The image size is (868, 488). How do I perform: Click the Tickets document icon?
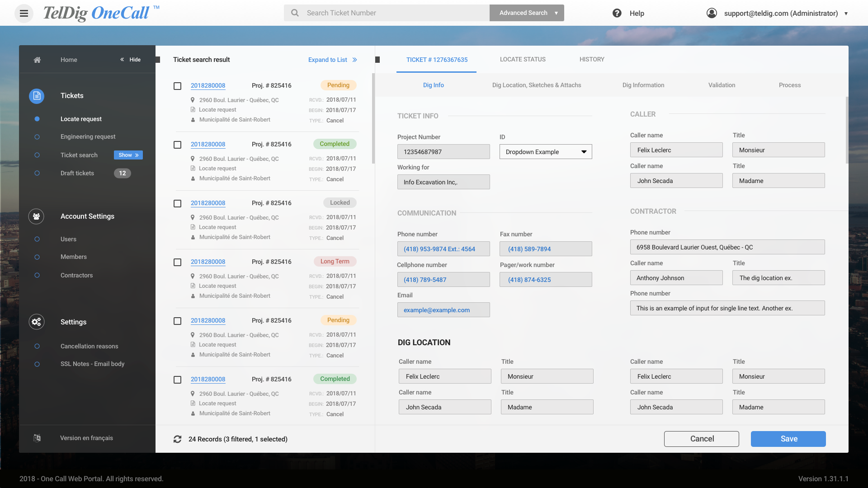click(x=37, y=96)
